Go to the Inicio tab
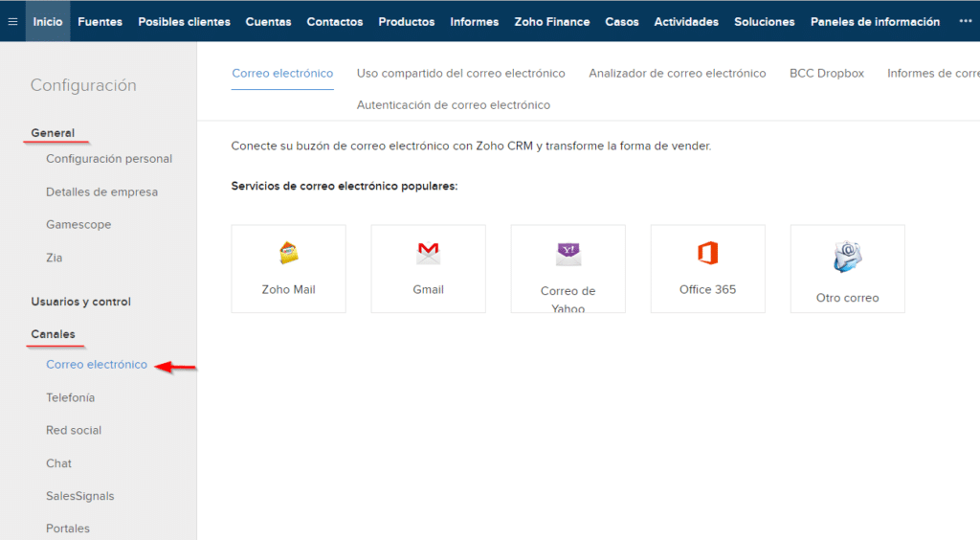Screen dimensions: 980x540 coord(48,21)
